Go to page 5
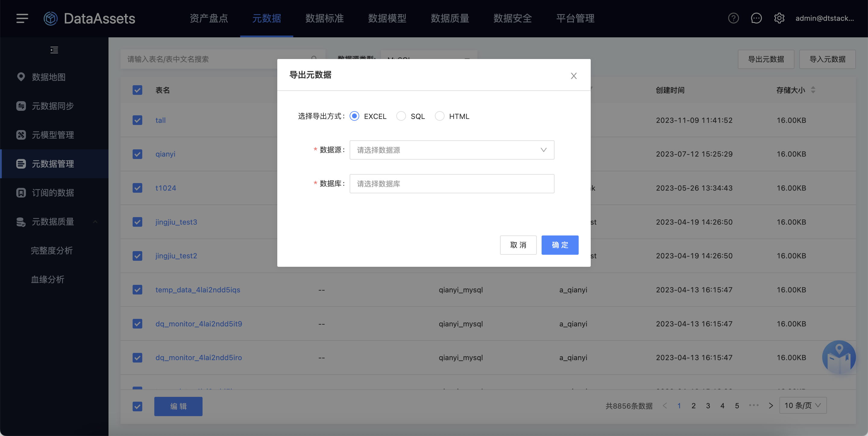 click(737, 406)
